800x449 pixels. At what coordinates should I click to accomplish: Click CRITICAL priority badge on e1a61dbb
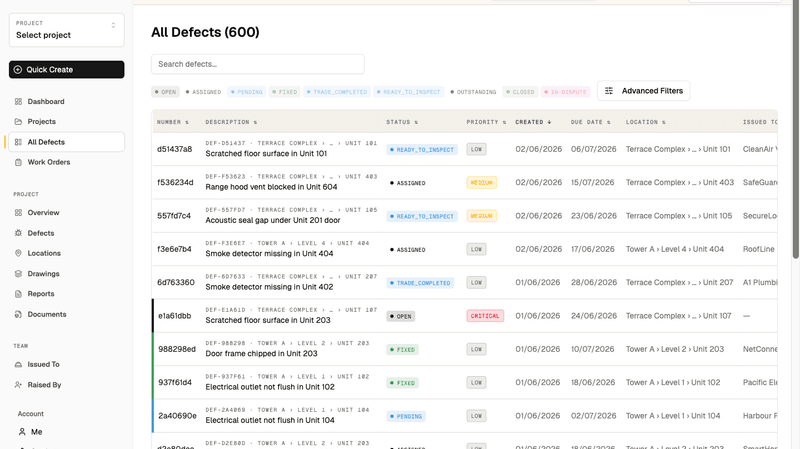[485, 316]
